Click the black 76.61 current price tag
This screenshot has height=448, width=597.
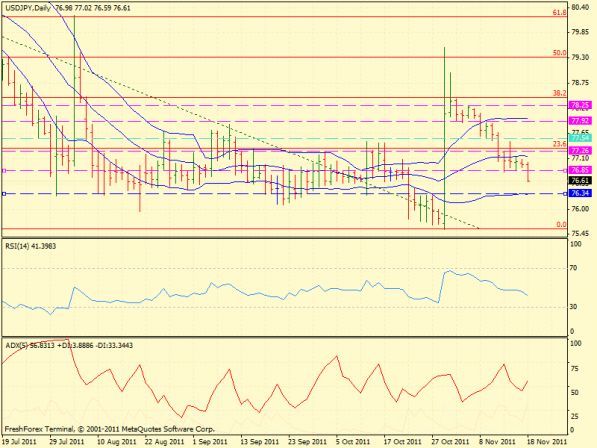coord(580,181)
